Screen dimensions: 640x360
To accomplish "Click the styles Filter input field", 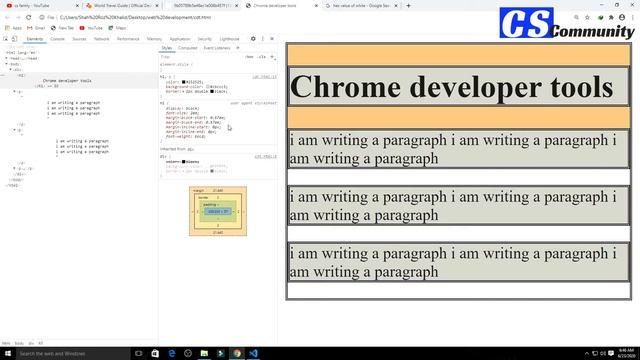I will click(200, 57).
